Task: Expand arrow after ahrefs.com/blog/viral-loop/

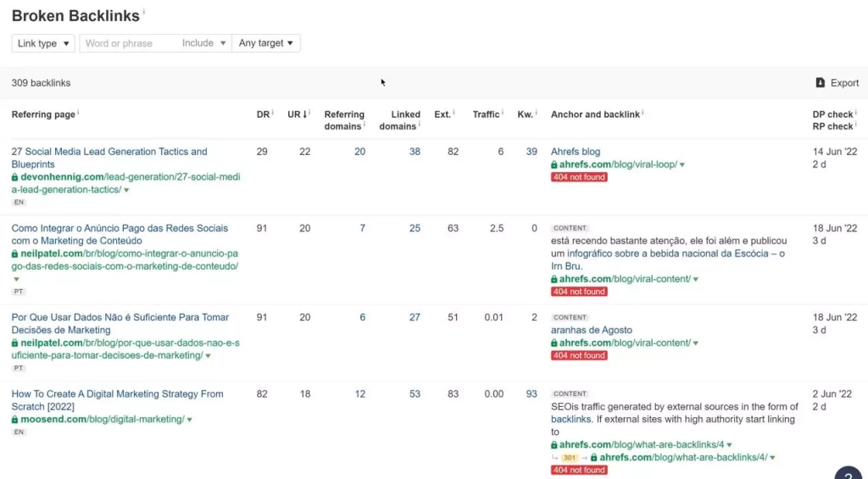Action: click(x=682, y=165)
